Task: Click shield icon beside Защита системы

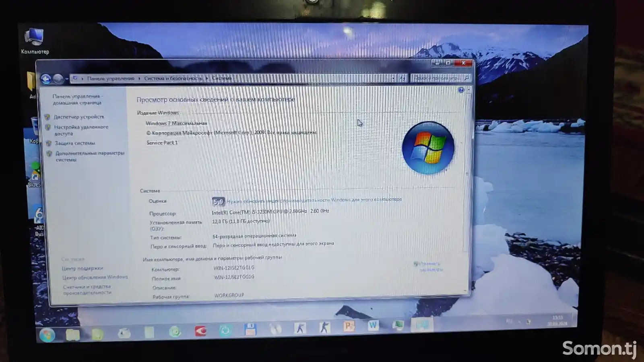Action: click(48, 143)
